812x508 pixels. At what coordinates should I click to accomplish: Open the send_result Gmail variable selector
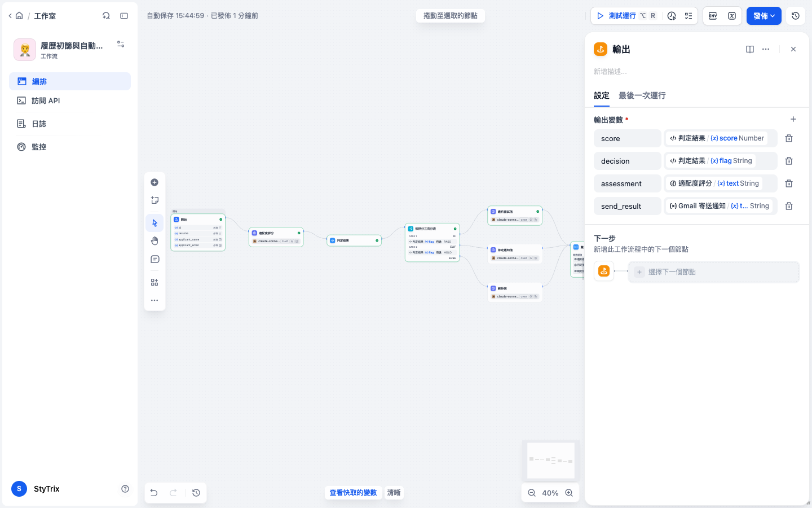pos(721,206)
